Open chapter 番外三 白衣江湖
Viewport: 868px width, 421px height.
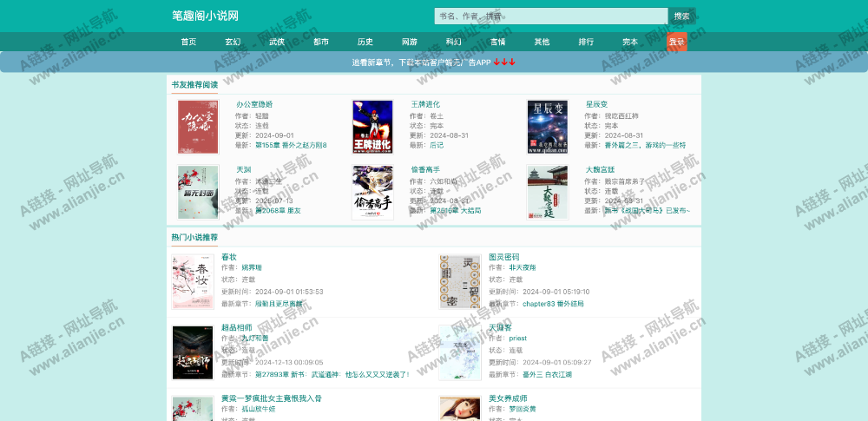[547, 374]
